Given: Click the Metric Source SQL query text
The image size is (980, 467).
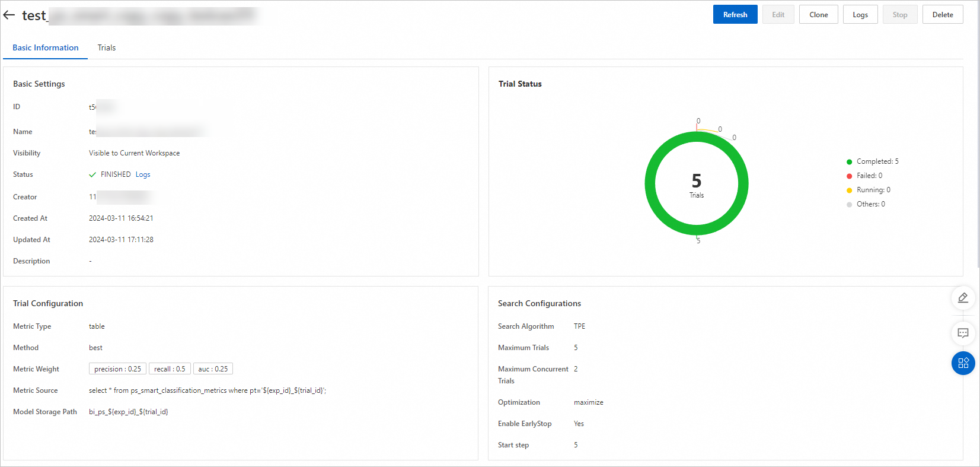Looking at the screenshot, I should [208, 390].
